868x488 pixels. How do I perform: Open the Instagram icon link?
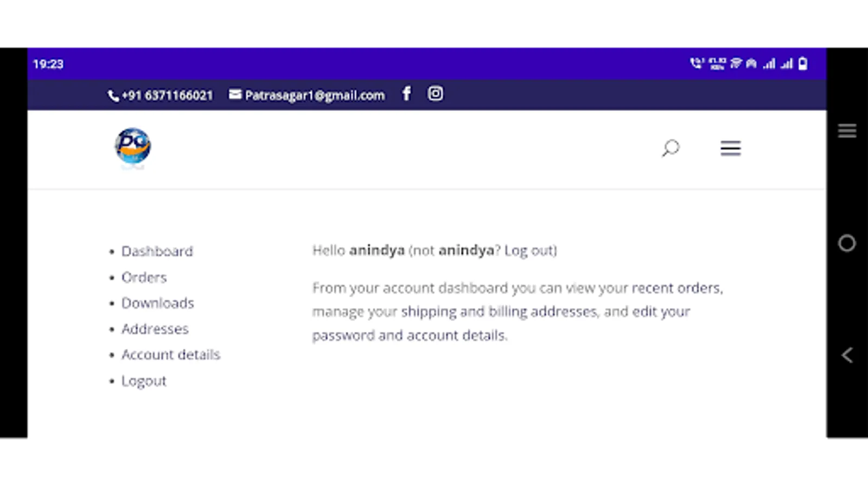(x=435, y=94)
